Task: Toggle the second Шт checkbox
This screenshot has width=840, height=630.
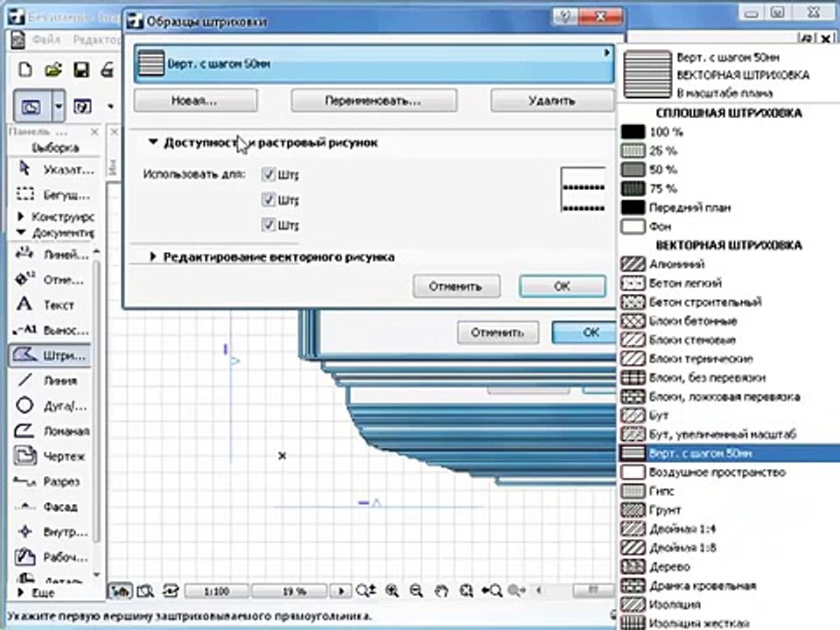Action: (x=269, y=199)
